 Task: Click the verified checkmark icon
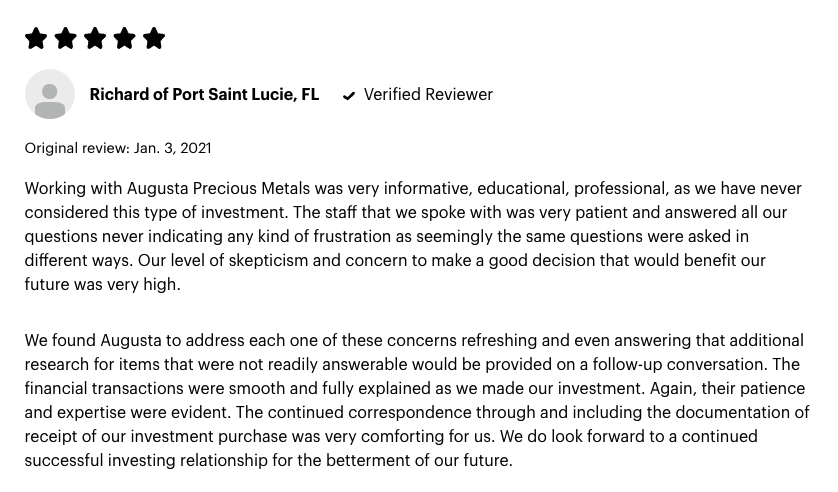coord(349,96)
